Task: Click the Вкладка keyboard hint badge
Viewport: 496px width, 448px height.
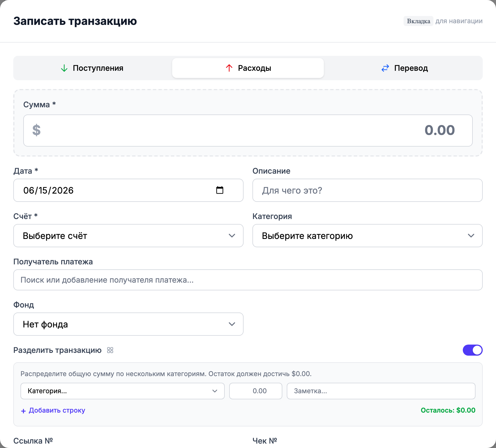Action: 418,21
